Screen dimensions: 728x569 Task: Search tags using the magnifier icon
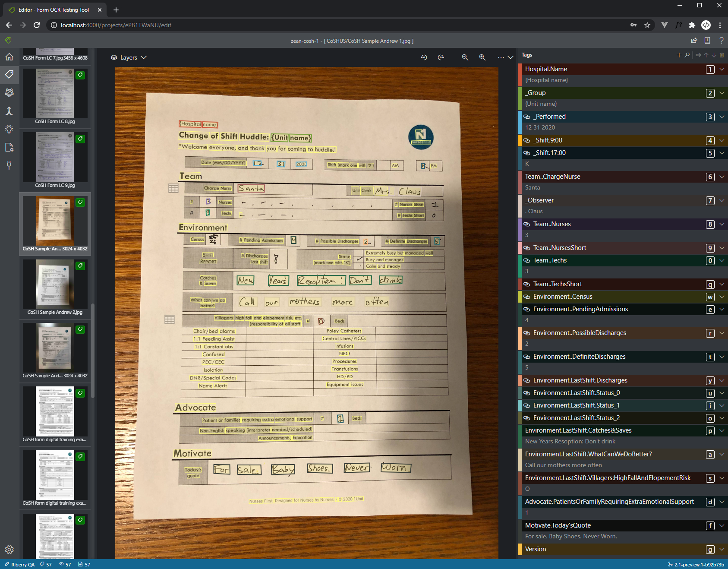coord(687,55)
